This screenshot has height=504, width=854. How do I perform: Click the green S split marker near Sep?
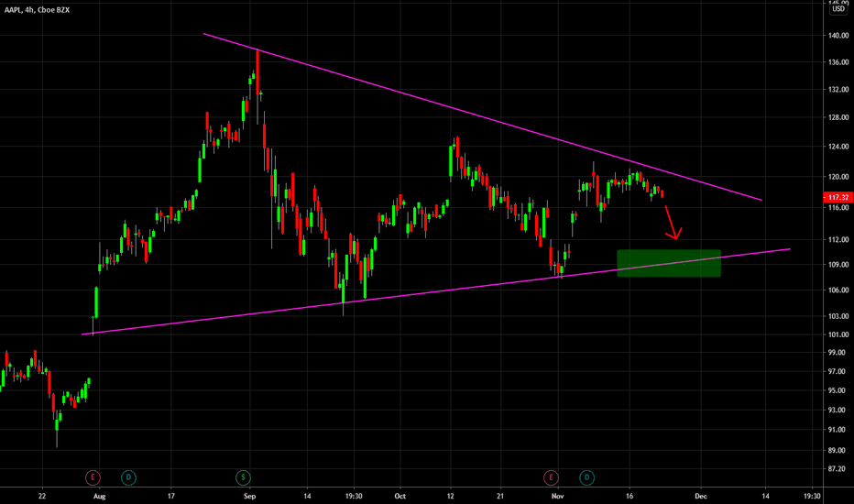pos(243,477)
